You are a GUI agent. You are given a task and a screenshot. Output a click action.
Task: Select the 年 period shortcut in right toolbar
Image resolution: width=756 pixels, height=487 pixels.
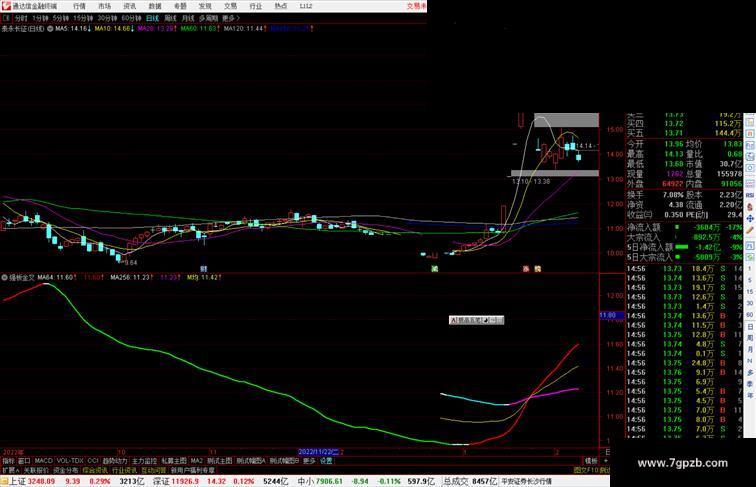pos(750,395)
